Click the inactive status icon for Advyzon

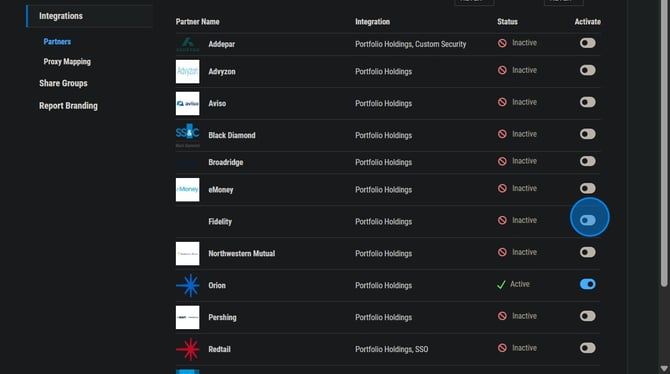(502, 70)
